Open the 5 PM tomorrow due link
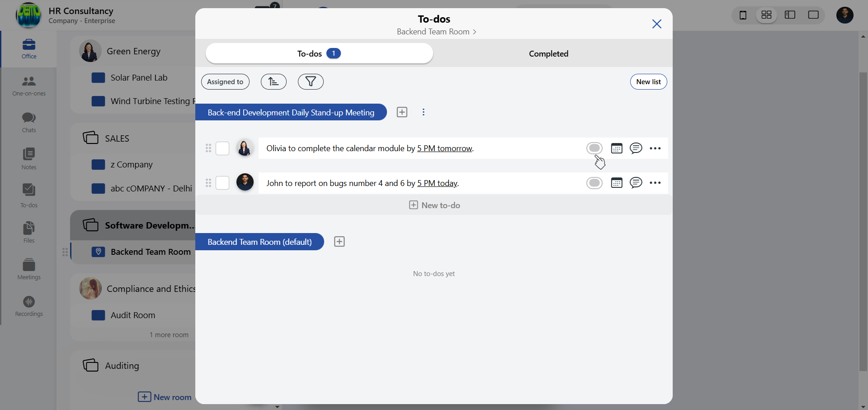 click(444, 148)
